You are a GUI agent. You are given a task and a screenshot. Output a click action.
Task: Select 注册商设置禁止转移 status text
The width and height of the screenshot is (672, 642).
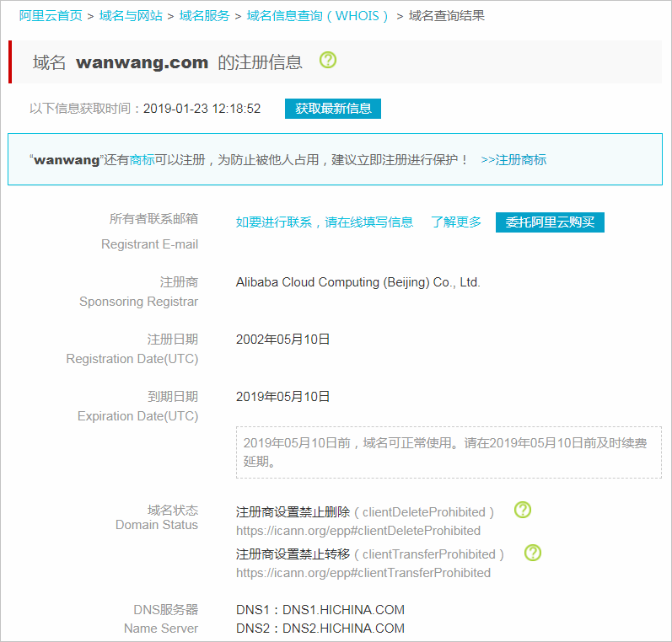293,554
